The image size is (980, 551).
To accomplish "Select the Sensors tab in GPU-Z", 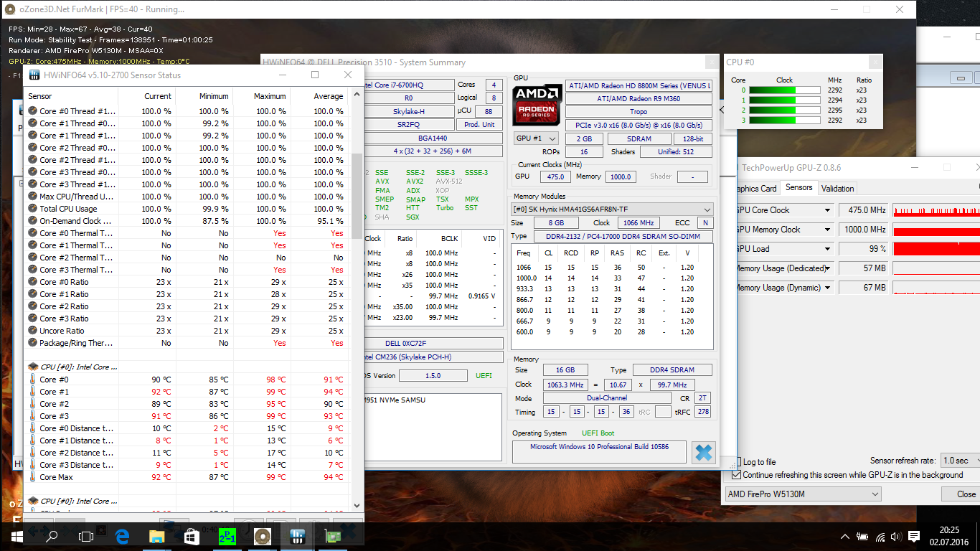I will (x=798, y=188).
